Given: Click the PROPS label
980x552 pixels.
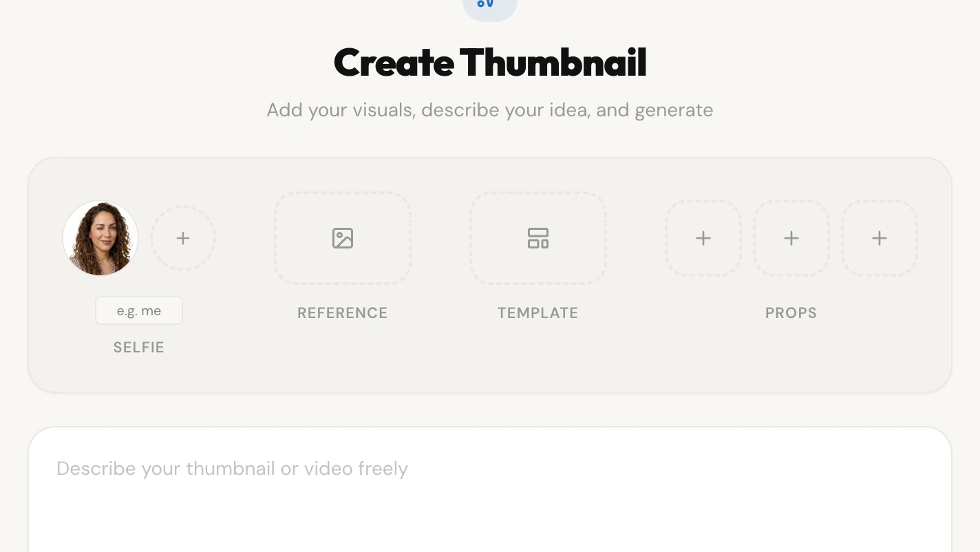Looking at the screenshot, I should point(791,313).
